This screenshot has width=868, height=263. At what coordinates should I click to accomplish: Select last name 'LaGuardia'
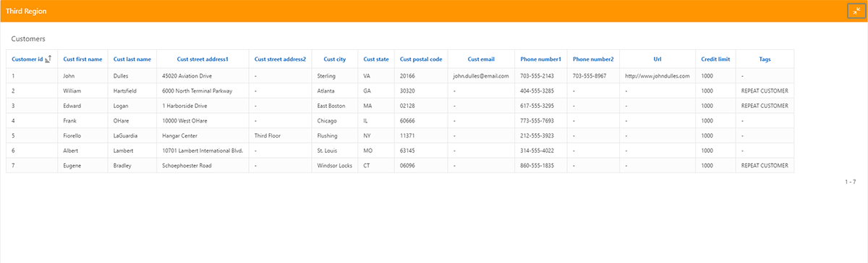click(x=125, y=135)
